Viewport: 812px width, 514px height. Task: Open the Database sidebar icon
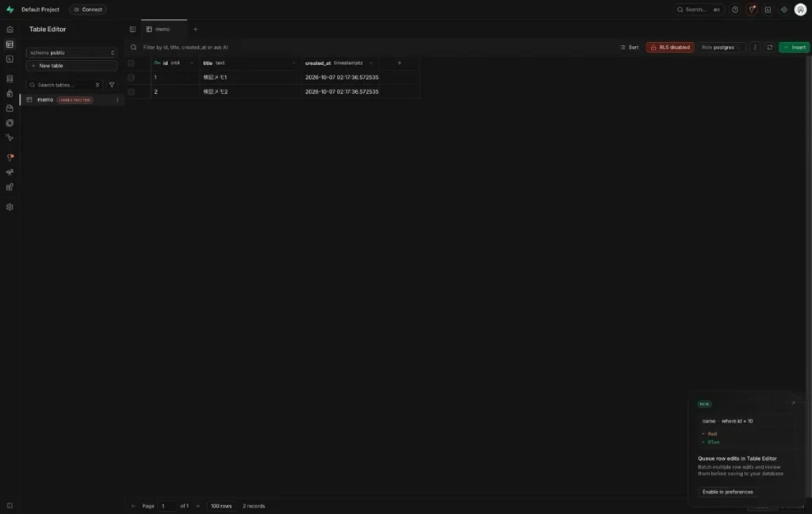(x=10, y=79)
